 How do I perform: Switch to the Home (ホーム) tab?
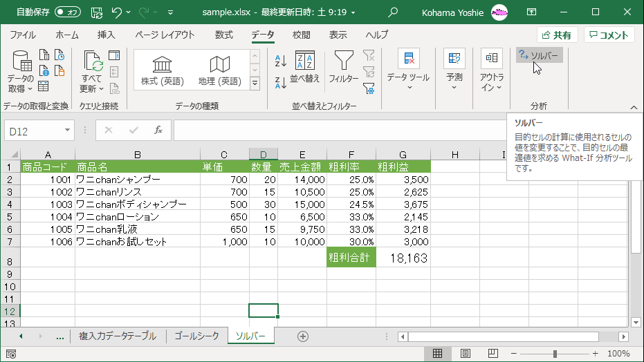pos(67,35)
